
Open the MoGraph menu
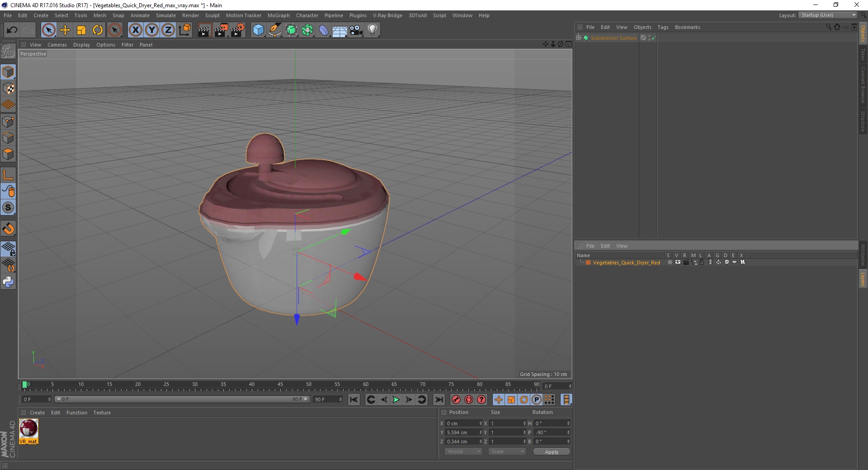tap(278, 15)
